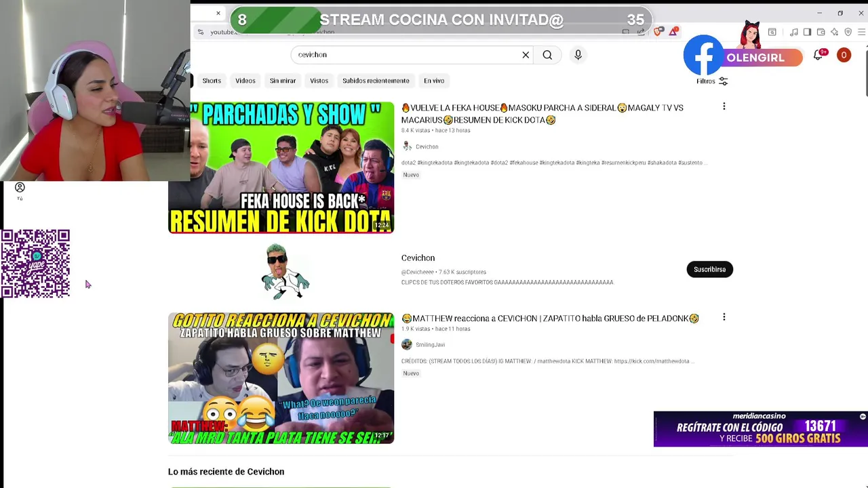
Task: Click the 'CRÉDITOS: (STREAM TODOS LOS DÍAS)' description
Action: (x=547, y=361)
